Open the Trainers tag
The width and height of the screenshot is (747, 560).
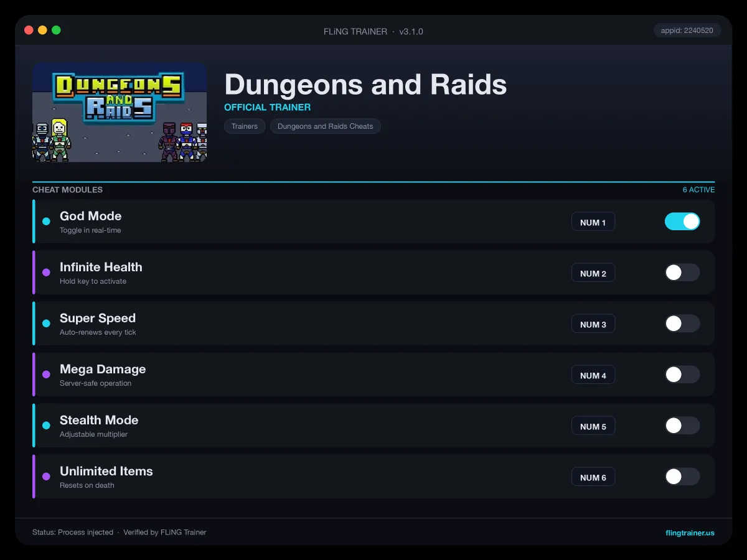(x=245, y=126)
